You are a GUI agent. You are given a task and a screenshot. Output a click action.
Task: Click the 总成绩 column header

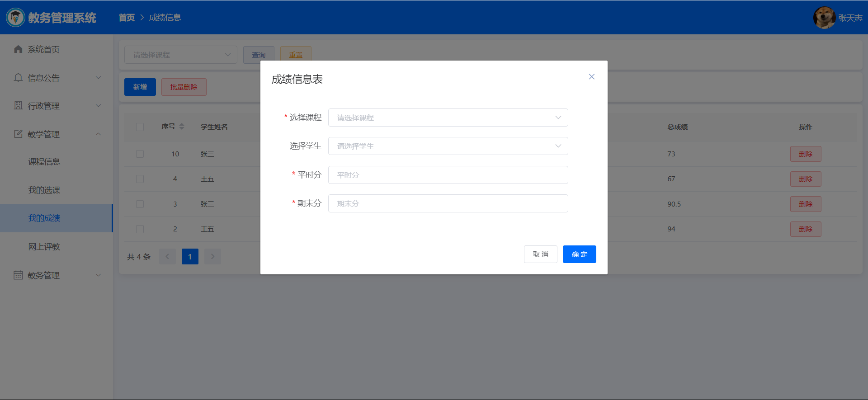click(677, 127)
